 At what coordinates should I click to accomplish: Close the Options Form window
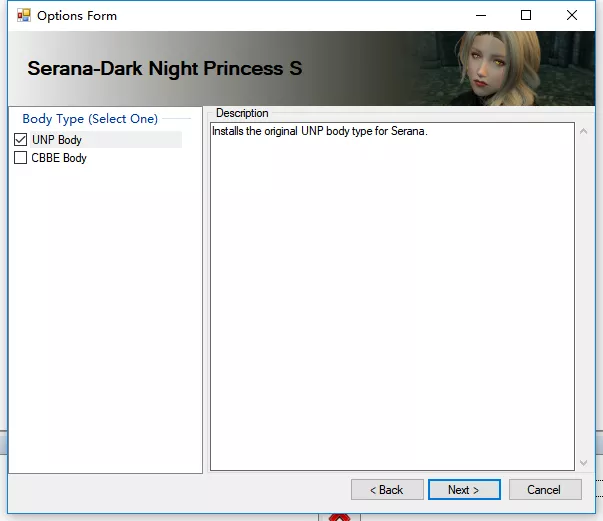tap(572, 15)
